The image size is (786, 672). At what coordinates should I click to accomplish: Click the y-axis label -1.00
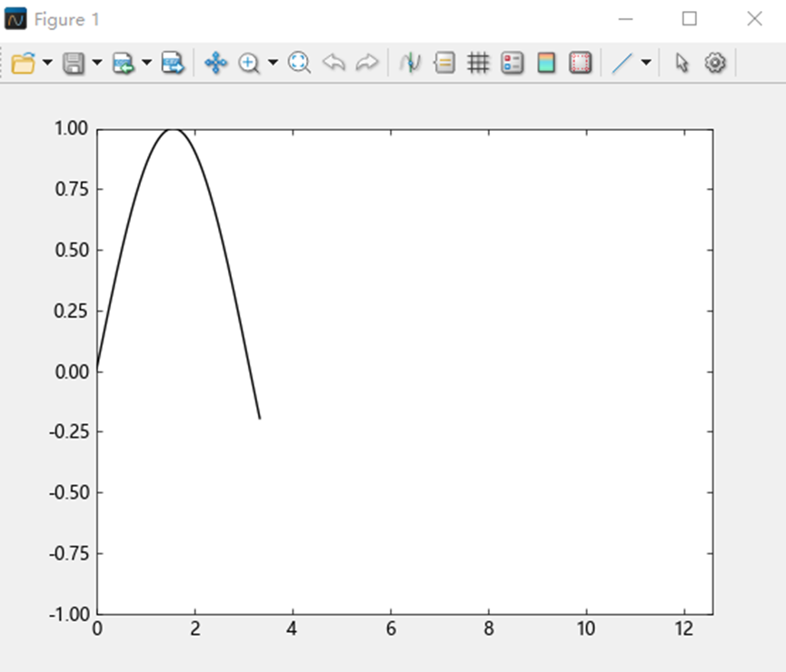(69, 615)
